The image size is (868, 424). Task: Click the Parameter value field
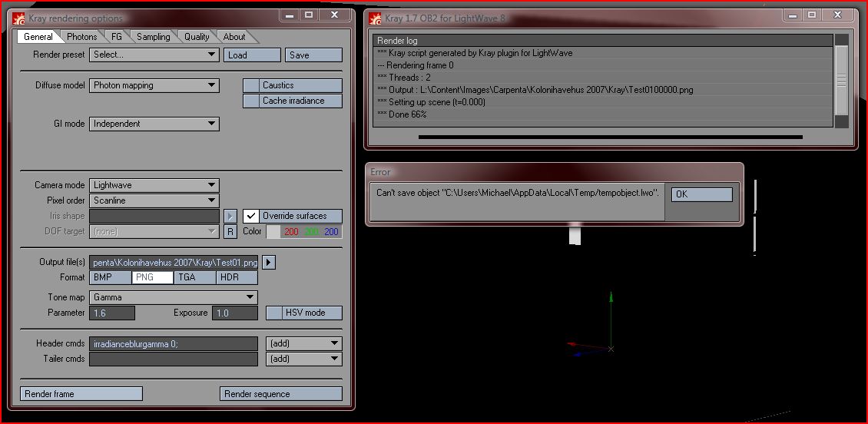point(112,313)
